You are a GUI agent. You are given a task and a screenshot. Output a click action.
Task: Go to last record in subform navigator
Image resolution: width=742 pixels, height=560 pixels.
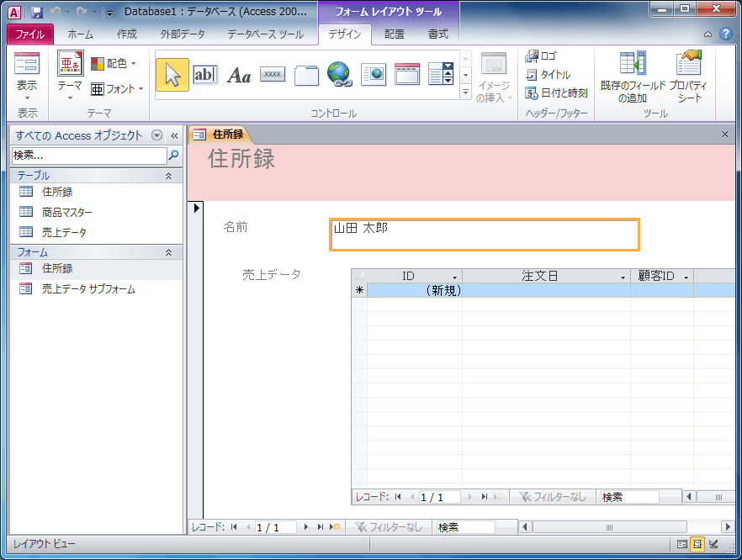tap(484, 497)
